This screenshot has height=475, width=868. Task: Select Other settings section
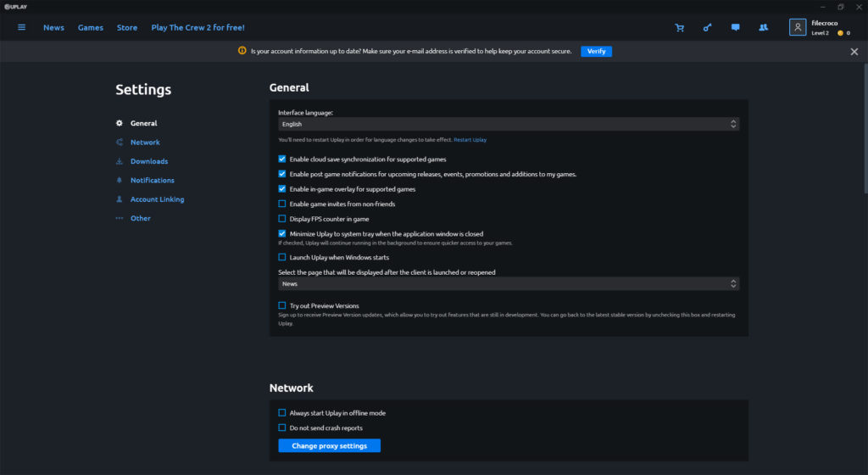click(140, 218)
